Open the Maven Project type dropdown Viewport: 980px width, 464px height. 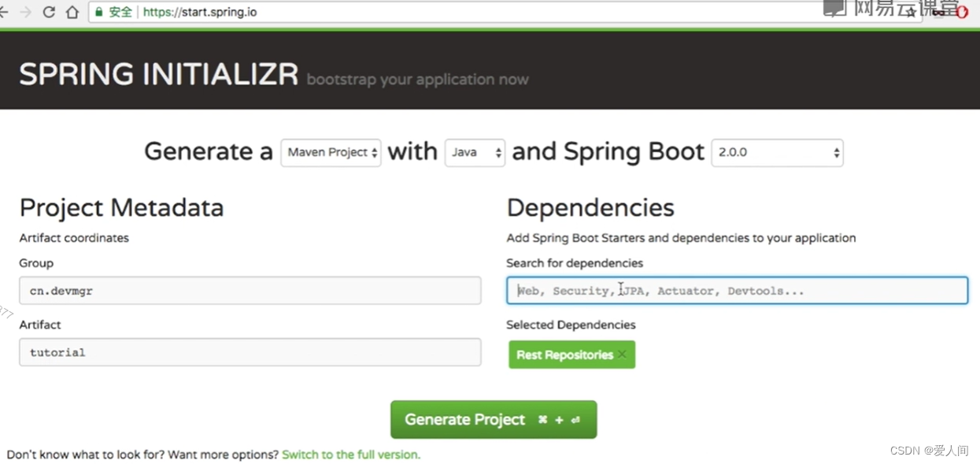tap(331, 152)
